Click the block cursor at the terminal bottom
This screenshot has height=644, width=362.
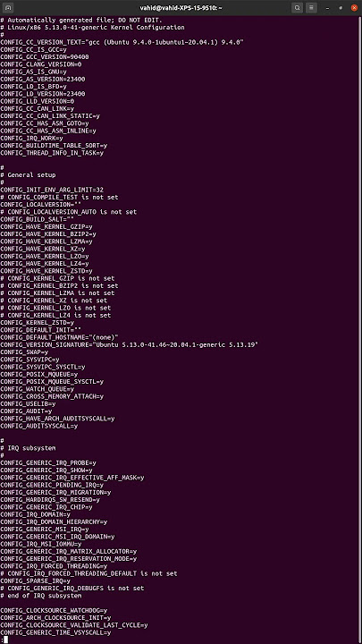point(5,640)
